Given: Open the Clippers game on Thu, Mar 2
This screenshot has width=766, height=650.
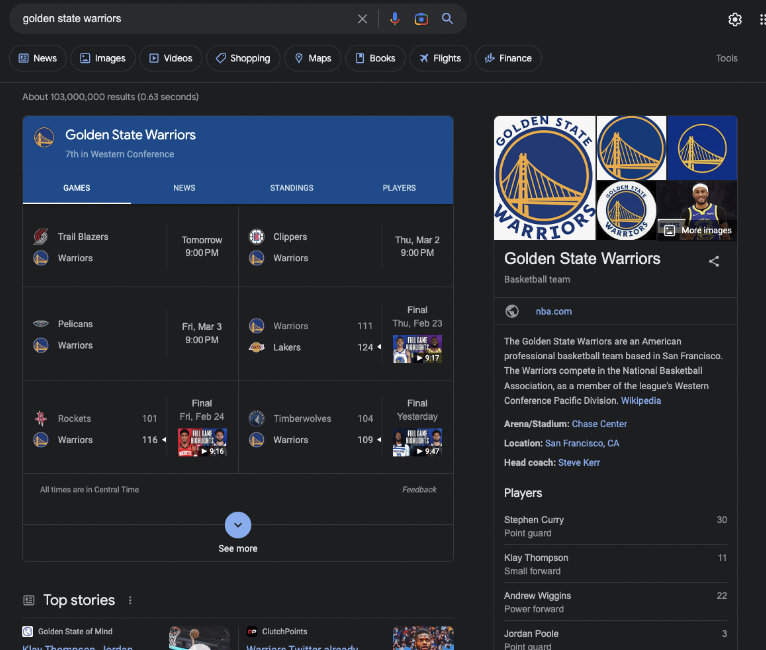Looking at the screenshot, I should pos(346,247).
